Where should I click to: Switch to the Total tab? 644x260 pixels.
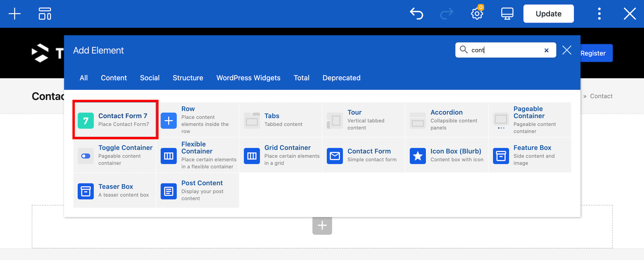tap(301, 78)
